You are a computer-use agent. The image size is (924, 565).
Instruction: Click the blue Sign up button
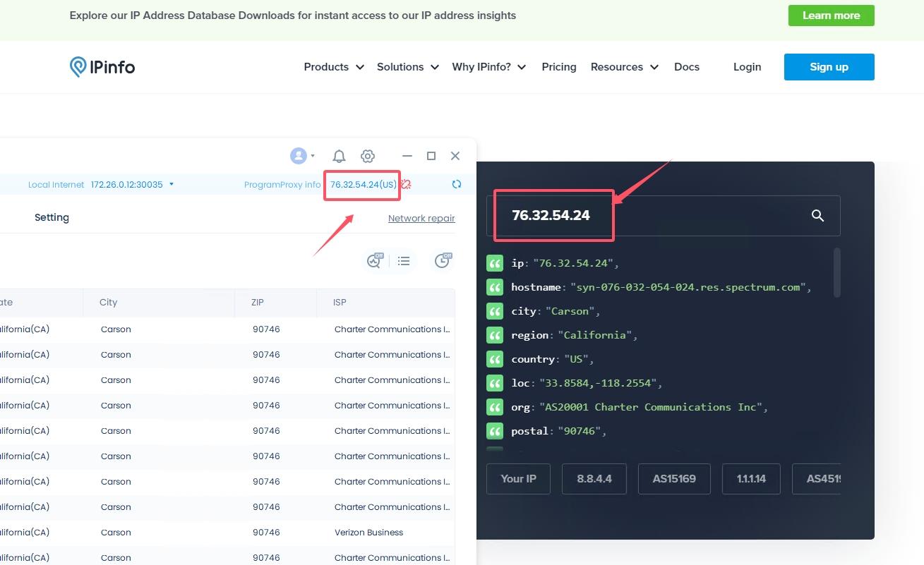(x=829, y=67)
